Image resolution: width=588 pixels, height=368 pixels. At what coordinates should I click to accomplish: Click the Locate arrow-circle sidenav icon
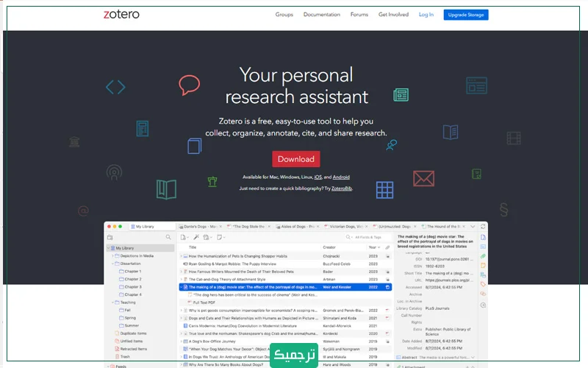point(483,305)
